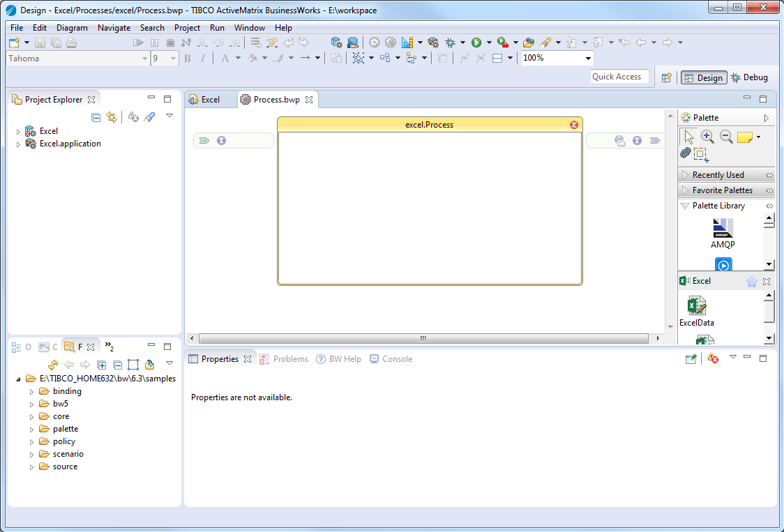Viewport: 784px width, 532px height.
Task: Toggle Italic font style button
Action: coord(202,59)
